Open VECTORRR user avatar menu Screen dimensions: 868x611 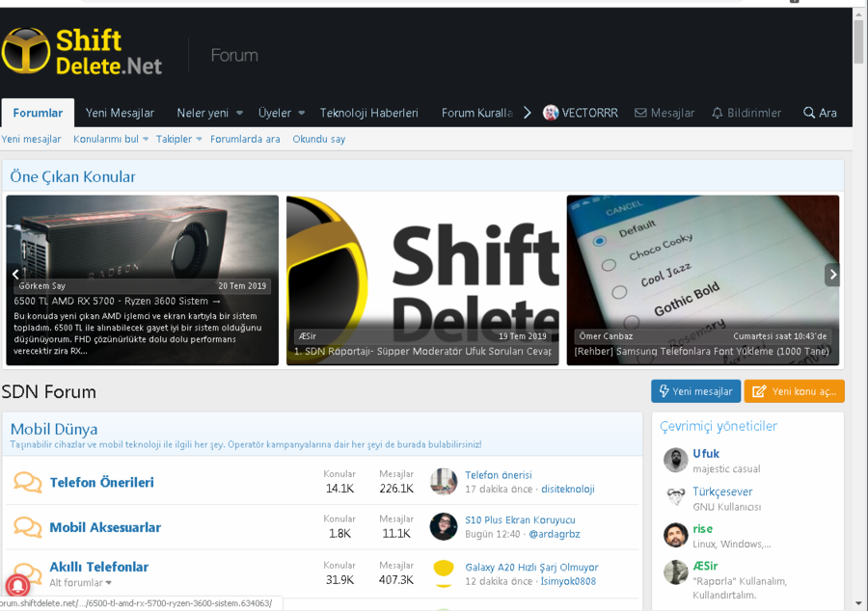(x=551, y=113)
